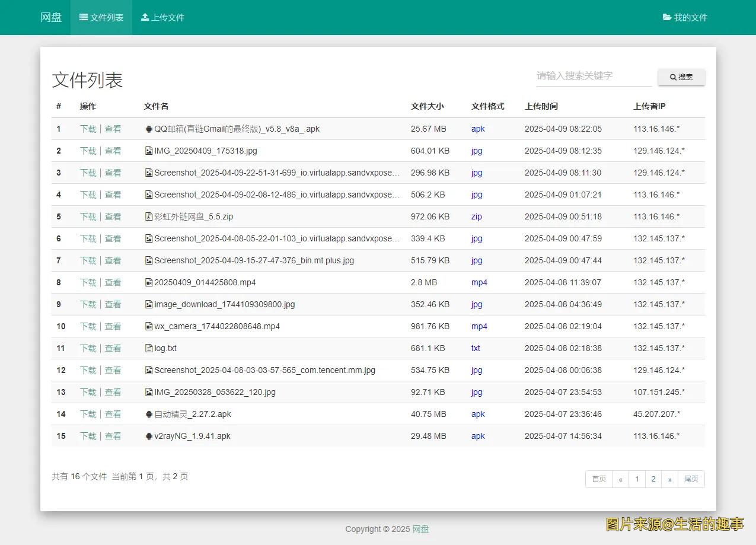Jump to last page with 尾页
756x545 pixels.
click(x=691, y=479)
